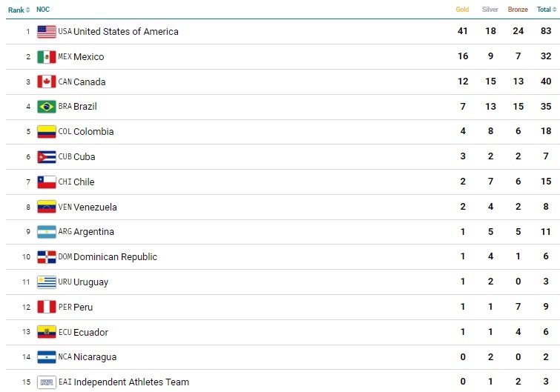
Task: Click the Argentina flag icon
Action: (47, 232)
